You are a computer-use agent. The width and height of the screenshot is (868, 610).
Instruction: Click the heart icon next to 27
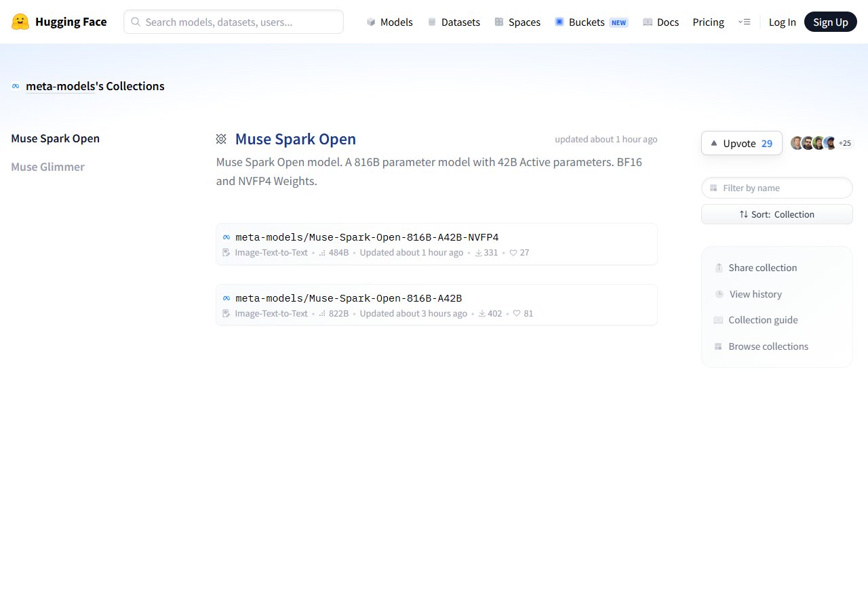tap(513, 253)
